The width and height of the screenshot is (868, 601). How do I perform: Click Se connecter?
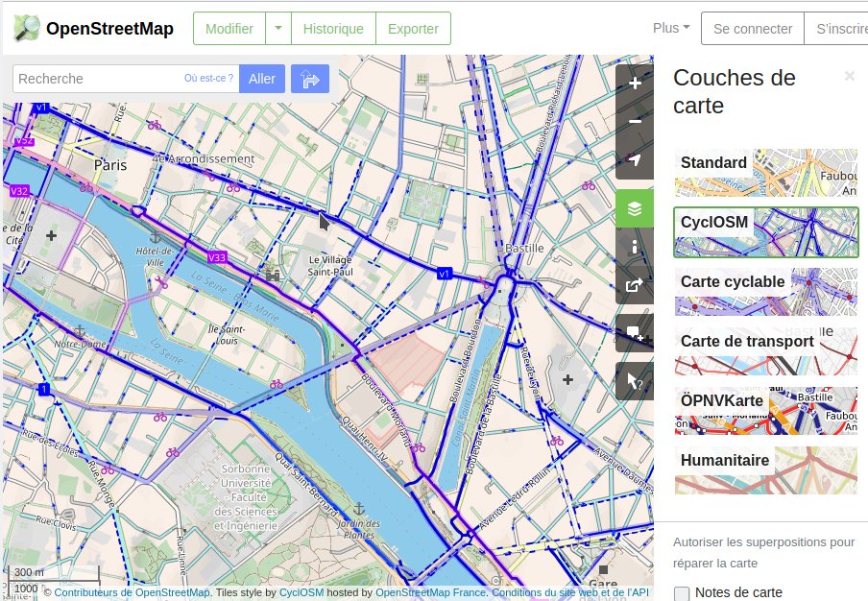(753, 28)
